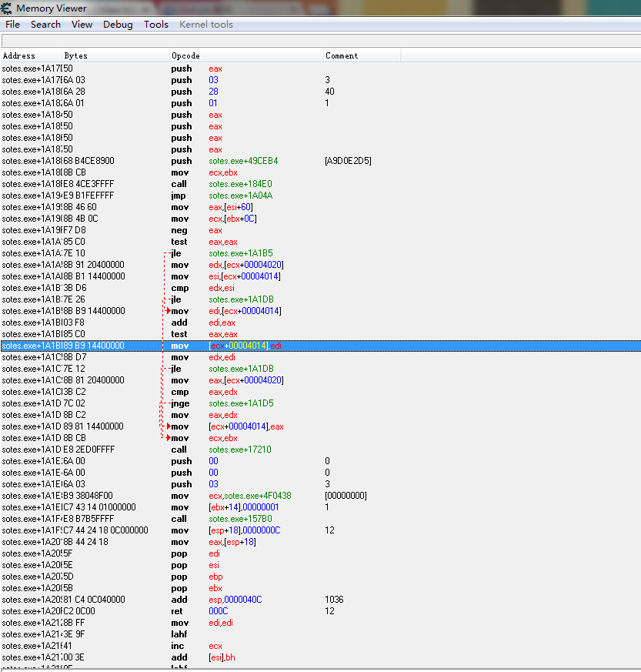This screenshot has height=672, width=641.
Task: Open the Tools menu
Action: click(155, 24)
